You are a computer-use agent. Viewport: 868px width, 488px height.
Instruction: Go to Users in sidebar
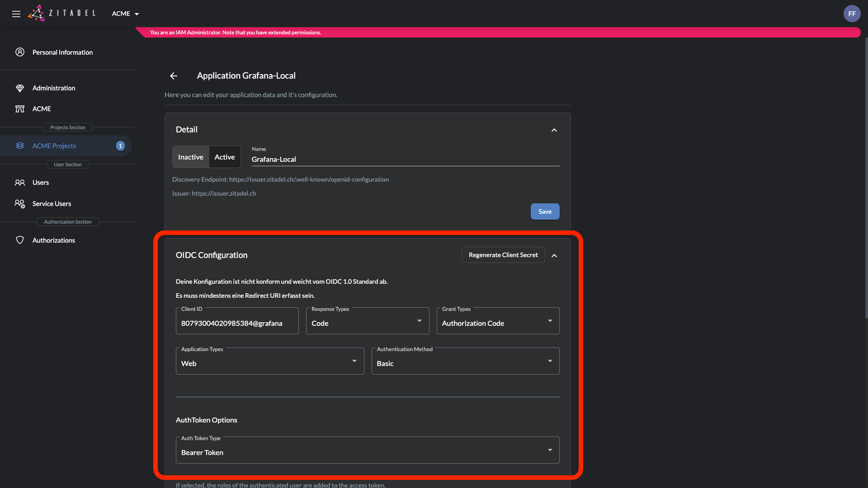pyautogui.click(x=41, y=183)
